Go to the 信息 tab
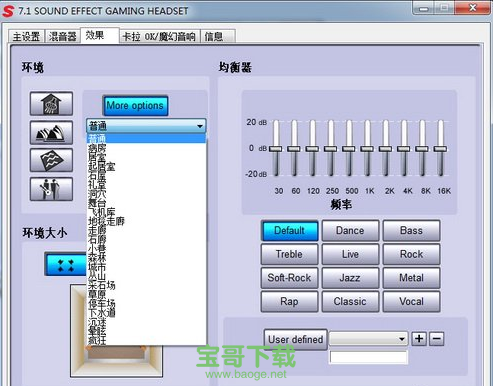493x386 pixels. tap(218, 36)
